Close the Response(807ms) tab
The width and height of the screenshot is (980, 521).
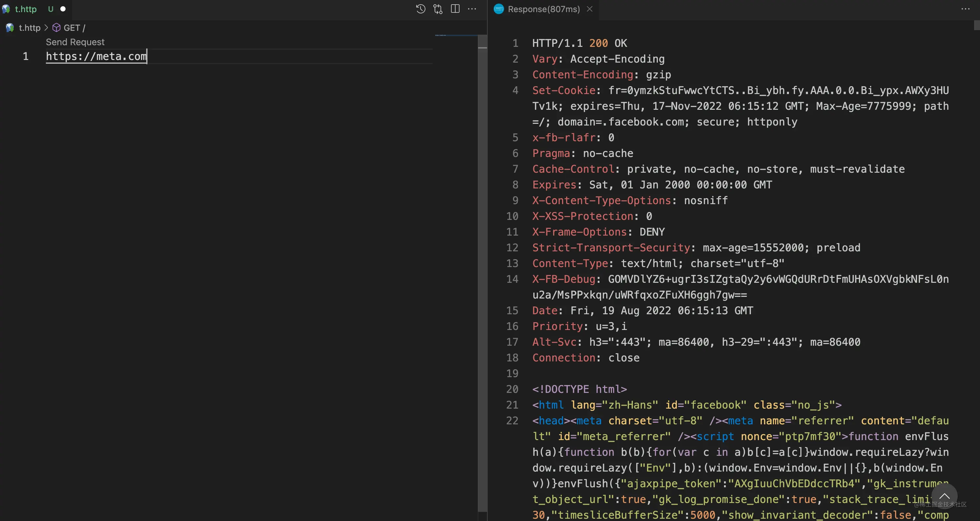590,9
